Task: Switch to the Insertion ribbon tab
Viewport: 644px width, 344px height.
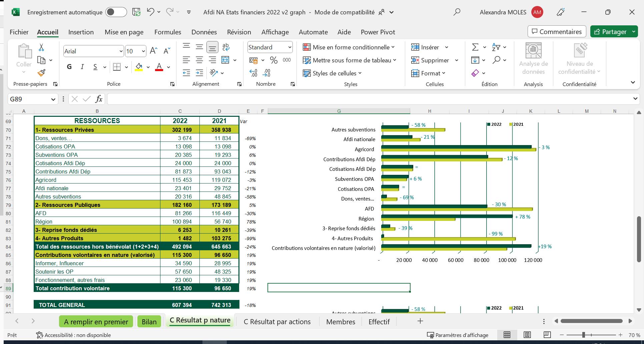Action: [x=81, y=32]
